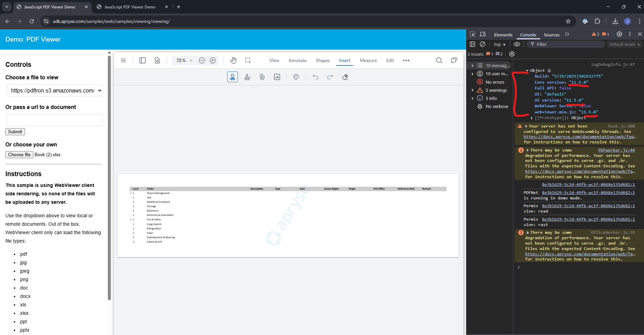Switch to the Annotate ribbon tab
Viewport: 644px width, 335px height.
(x=298, y=60)
